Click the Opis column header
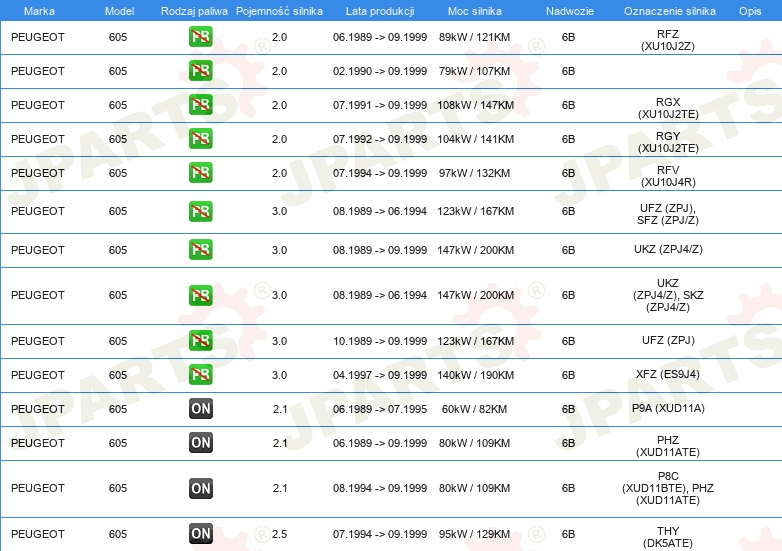The height and width of the screenshot is (551, 782). [750, 11]
